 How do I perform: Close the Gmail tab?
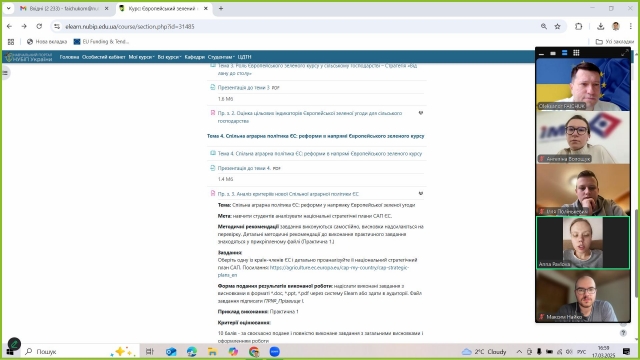point(107,8)
